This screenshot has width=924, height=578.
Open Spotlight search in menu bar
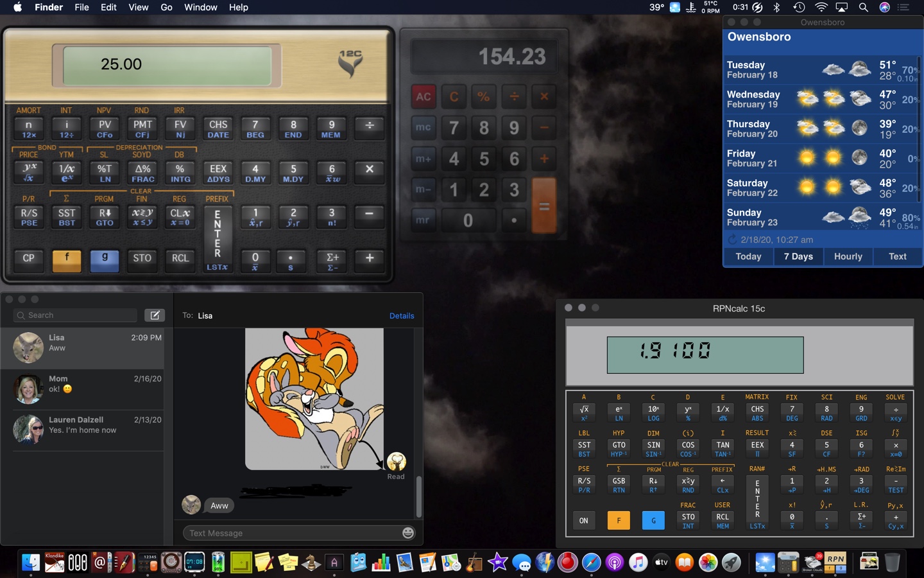[x=863, y=7]
